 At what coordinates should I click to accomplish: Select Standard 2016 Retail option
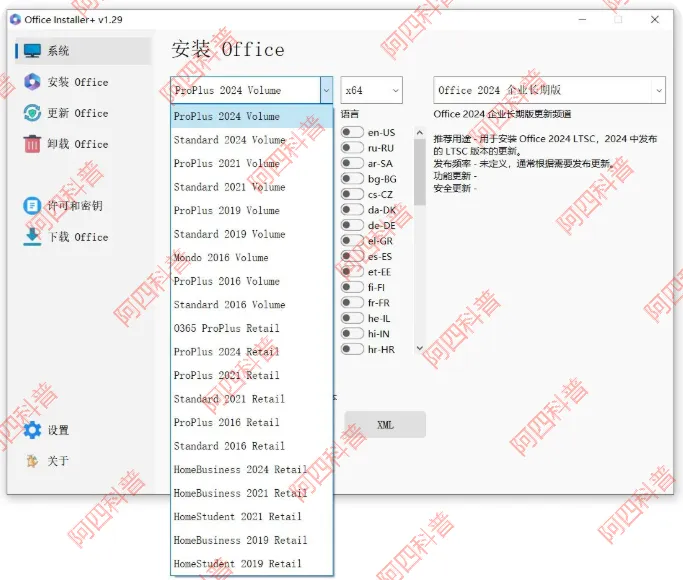click(252, 445)
